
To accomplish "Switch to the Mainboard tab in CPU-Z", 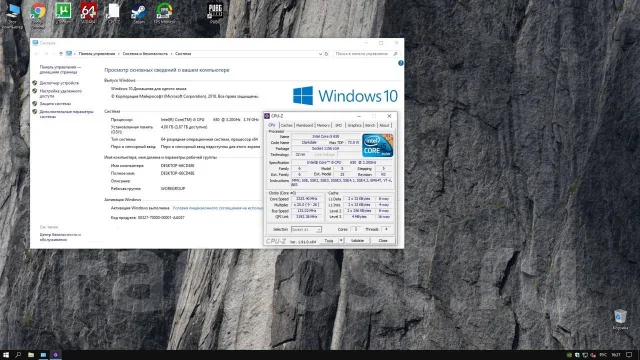I will coord(304,125).
